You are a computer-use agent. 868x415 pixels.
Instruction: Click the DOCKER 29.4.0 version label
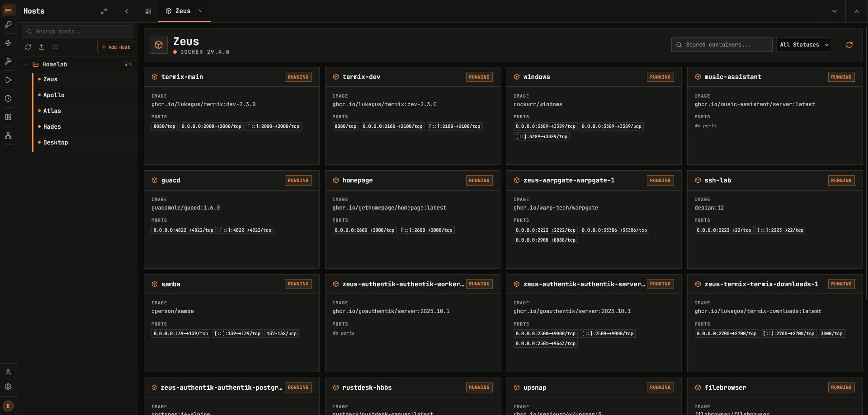(205, 52)
